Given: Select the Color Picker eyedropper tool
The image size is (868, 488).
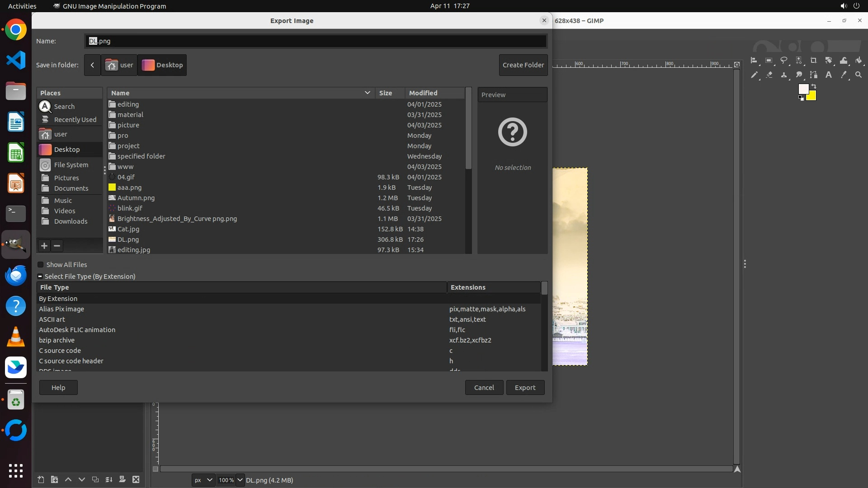Looking at the screenshot, I should pyautogui.click(x=844, y=75).
